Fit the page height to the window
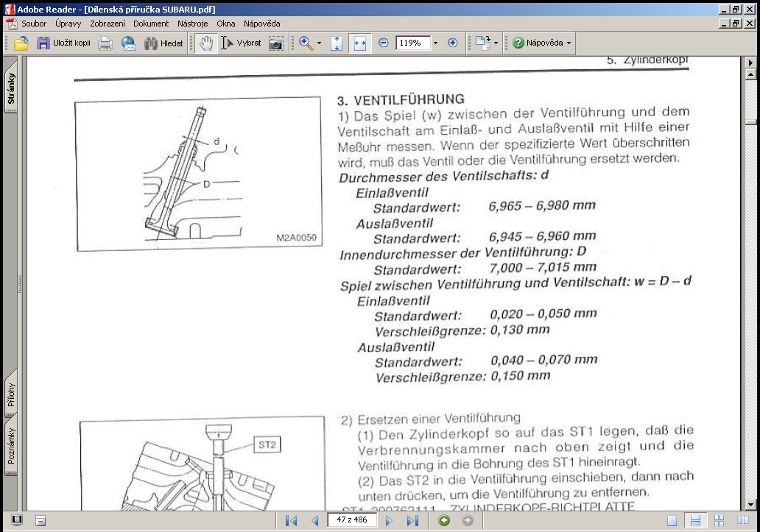Viewport: 760px width, 532px height. click(337, 43)
